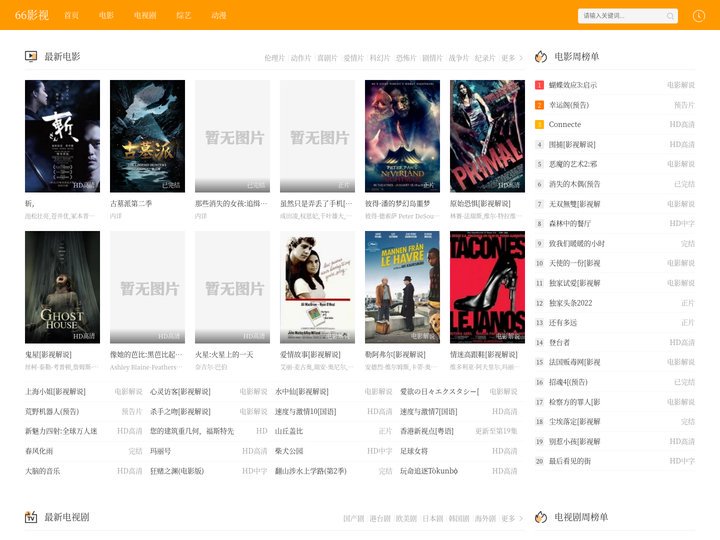The height and width of the screenshot is (540, 720).
Task: Open the 古墓派 poster thumbnail
Action: coord(147,136)
